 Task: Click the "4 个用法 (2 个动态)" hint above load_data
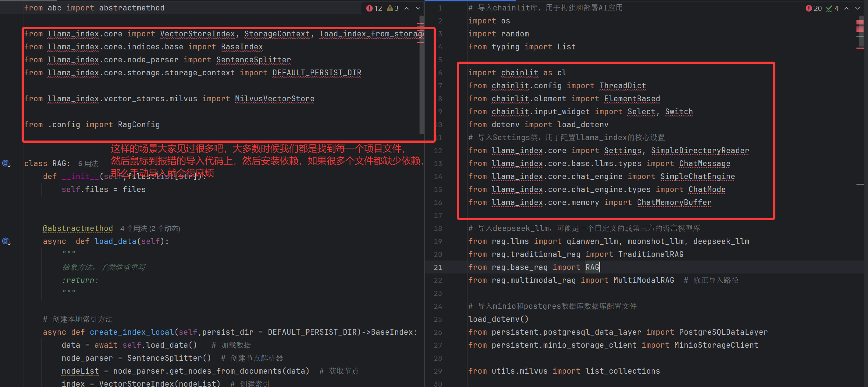tap(150, 228)
